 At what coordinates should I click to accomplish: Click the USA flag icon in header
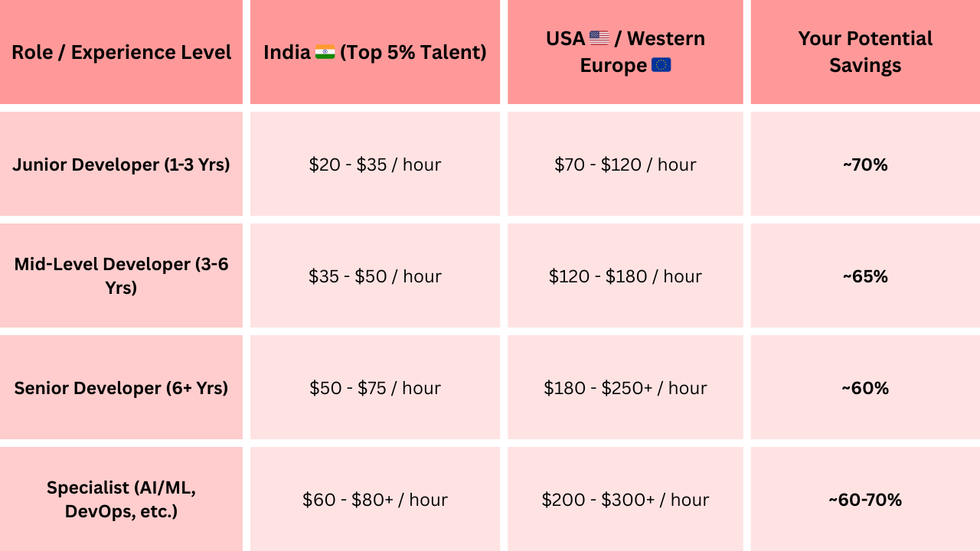pos(599,38)
